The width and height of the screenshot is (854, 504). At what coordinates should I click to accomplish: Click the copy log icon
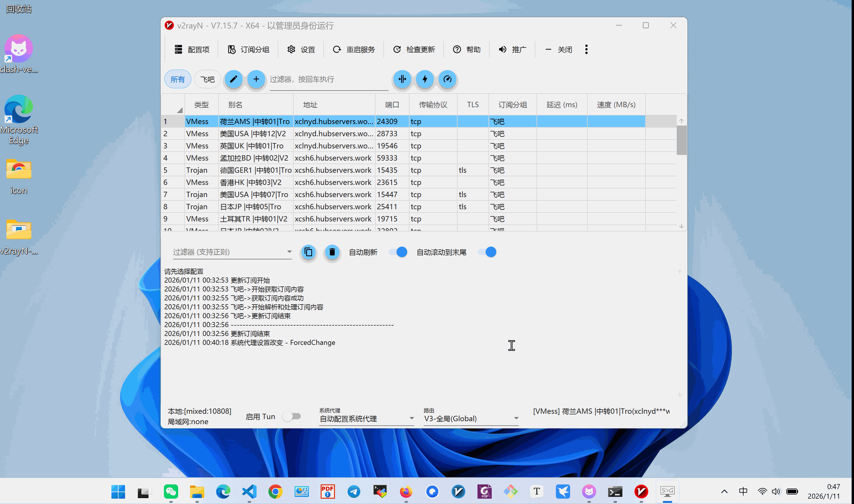(x=309, y=252)
